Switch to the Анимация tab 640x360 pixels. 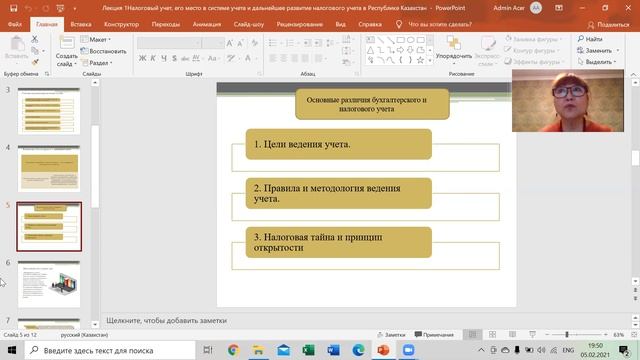point(207,24)
